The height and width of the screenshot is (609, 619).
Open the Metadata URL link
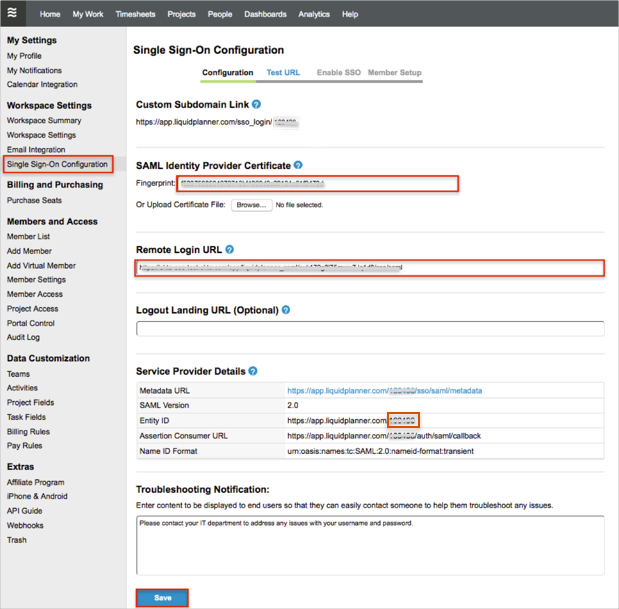point(384,391)
